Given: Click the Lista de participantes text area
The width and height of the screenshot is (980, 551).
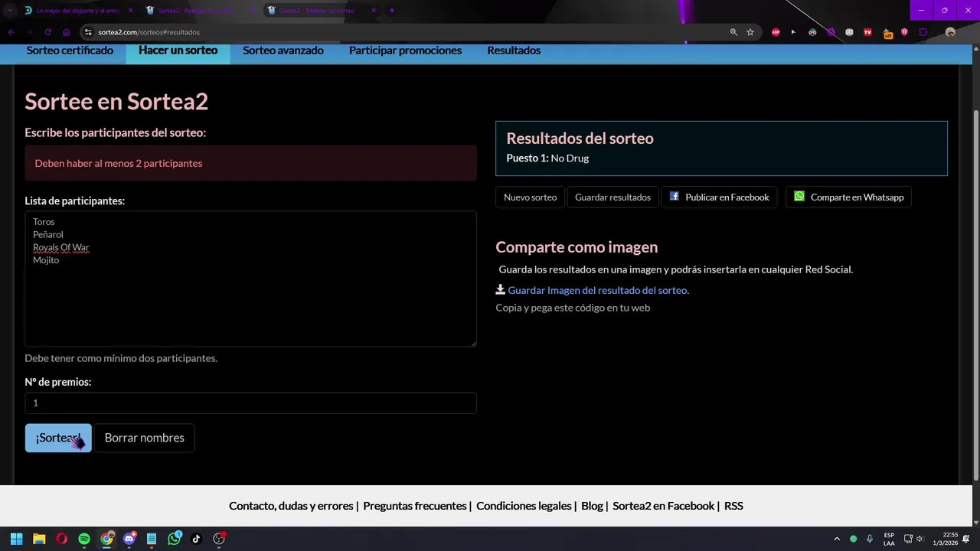Looking at the screenshot, I should [x=250, y=279].
